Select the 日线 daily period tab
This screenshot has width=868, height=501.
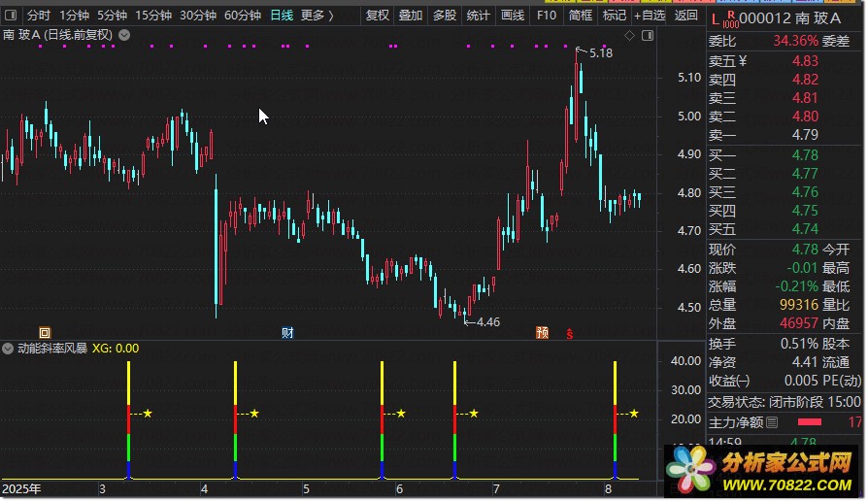[x=282, y=15]
